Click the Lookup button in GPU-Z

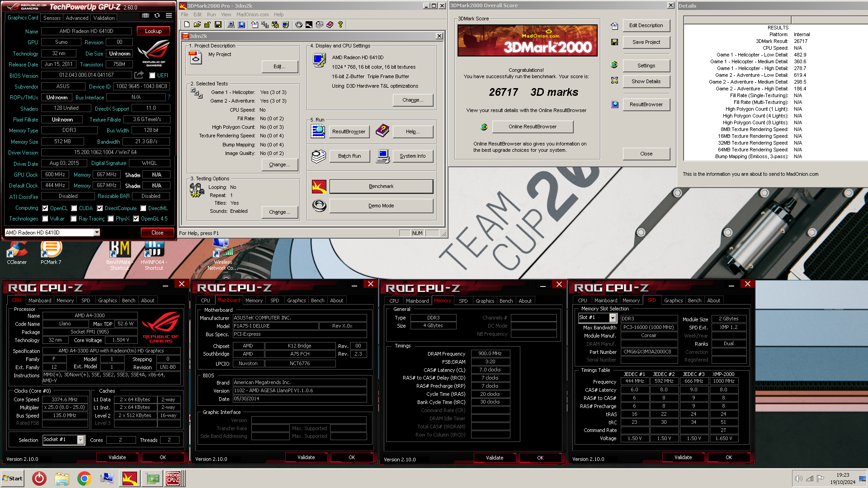pos(153,31)
